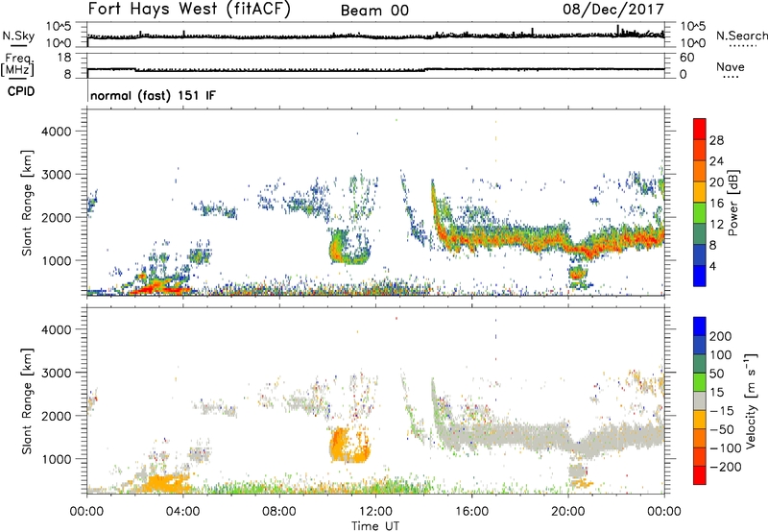Viewport: 768px width, 532px height.
Task: Click the '08:00' time axis tick label
Action: tap(279, 512)
